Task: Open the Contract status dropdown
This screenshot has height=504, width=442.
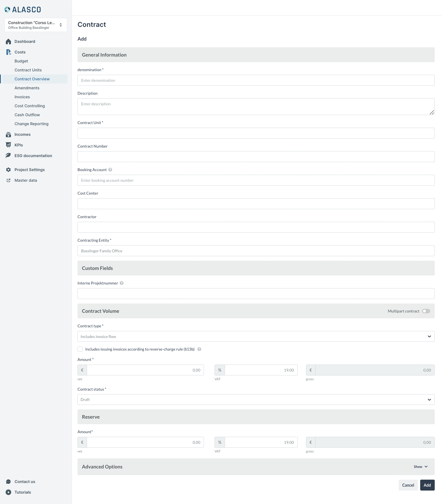Action: 256,400
